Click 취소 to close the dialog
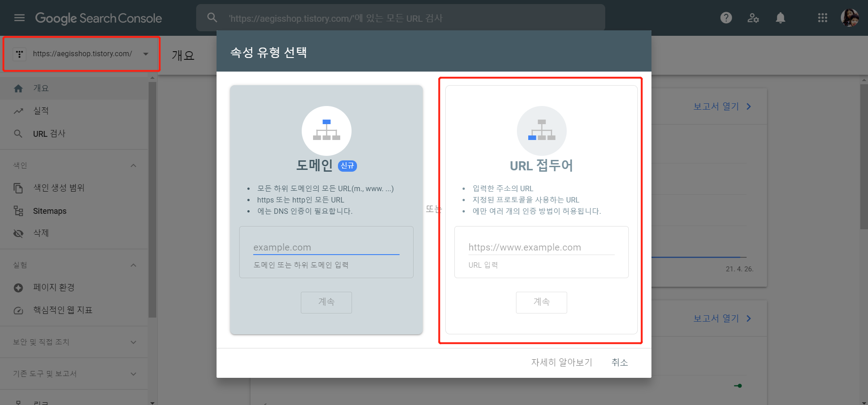Image resolution: width=868 pixels, height=405 pixels. (x=620, y=362)
